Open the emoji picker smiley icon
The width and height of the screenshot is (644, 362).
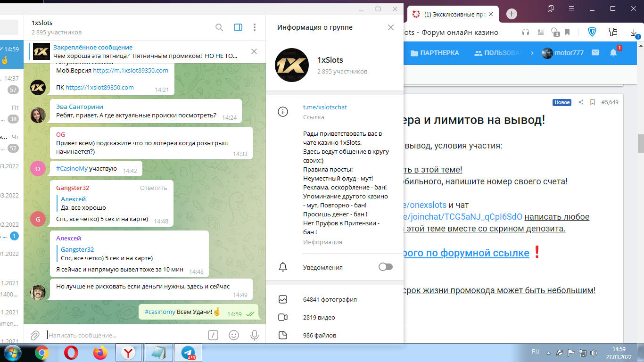click(x=233, y=335)
